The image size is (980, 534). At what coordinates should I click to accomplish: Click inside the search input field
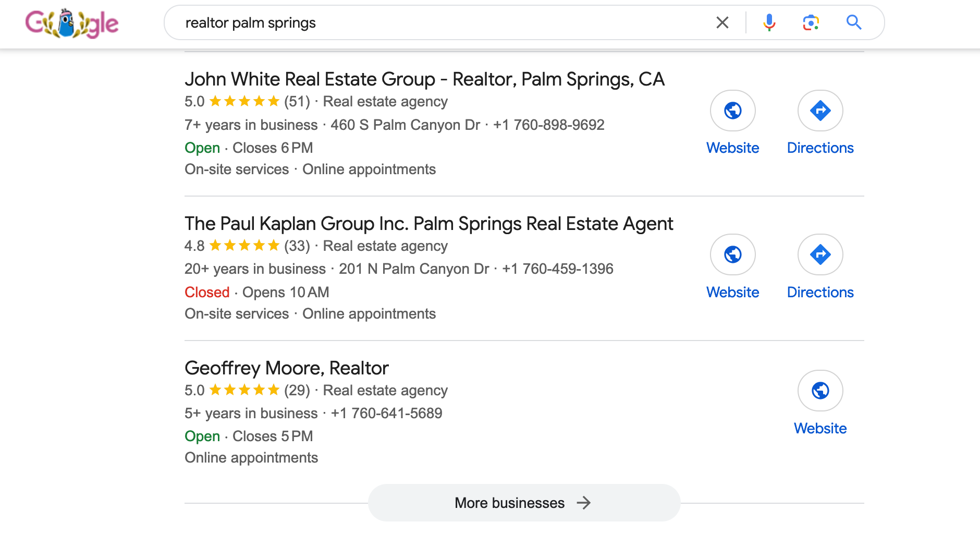(x=443, y=23)
